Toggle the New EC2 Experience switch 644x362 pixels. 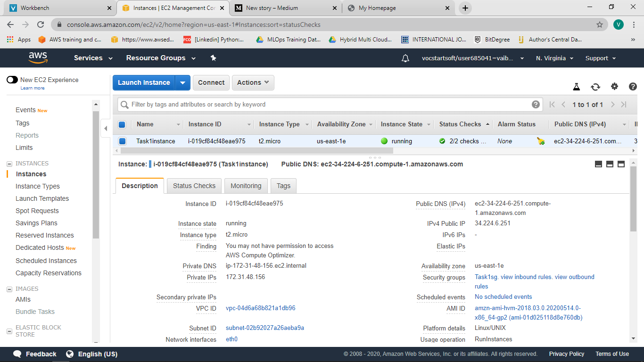(12, 80)
